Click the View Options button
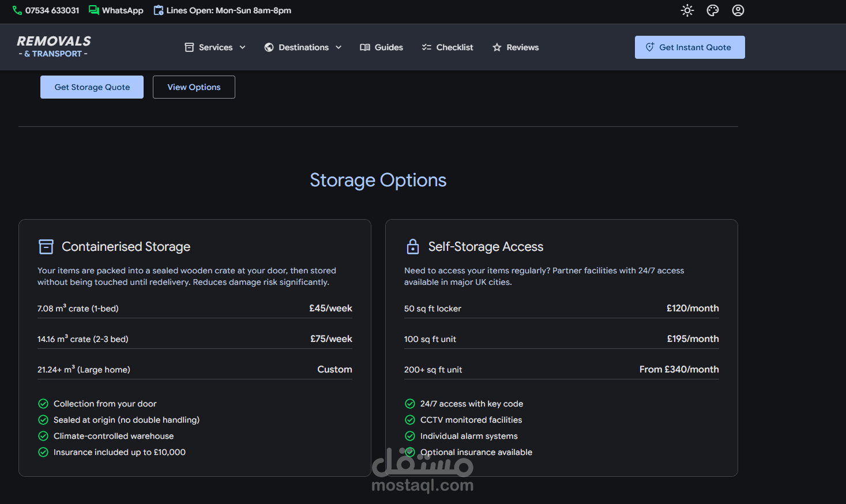The width and height of the screenshot is (846, 504). pyautogui.click(x=194, y=87)
